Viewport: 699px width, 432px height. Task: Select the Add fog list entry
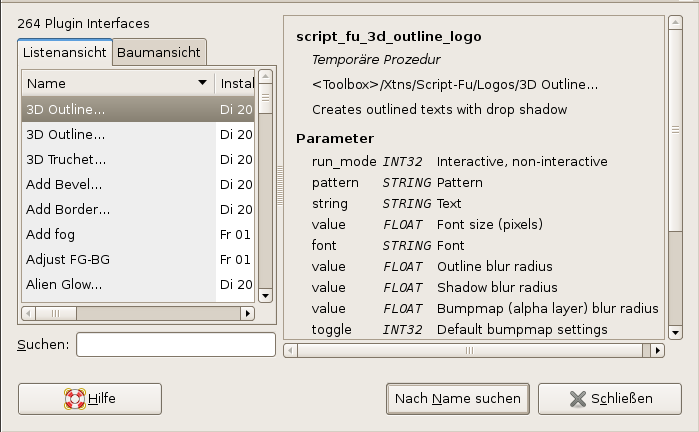tap(138, 234)
